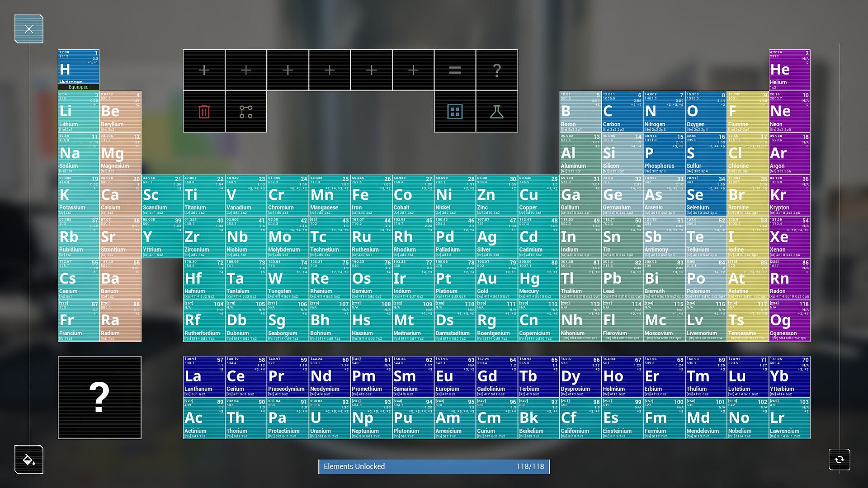Click the first plus slot in combiner

point(204,70)
